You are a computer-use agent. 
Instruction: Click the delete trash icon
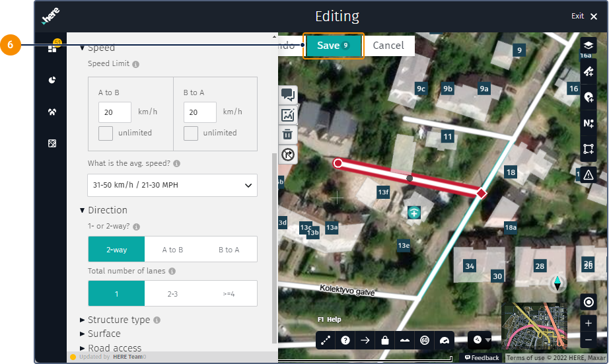(288, 134)
